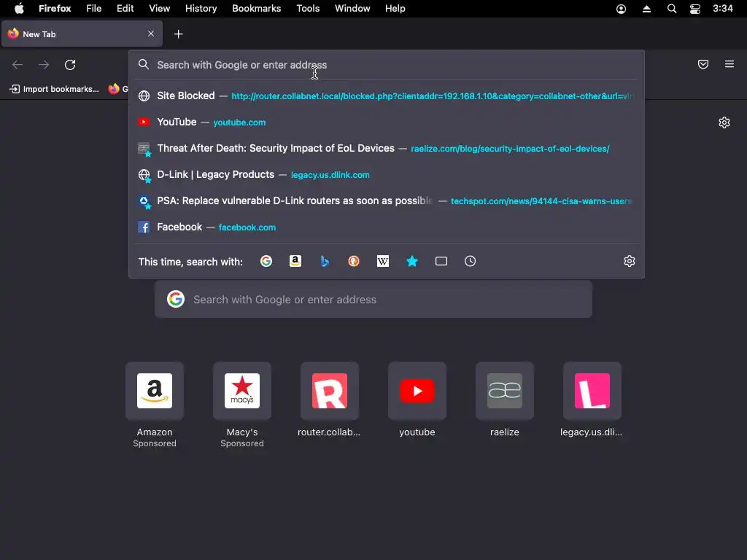
Task: Open the Window menu
Action: pyautogui.click(x=352, y=9)
